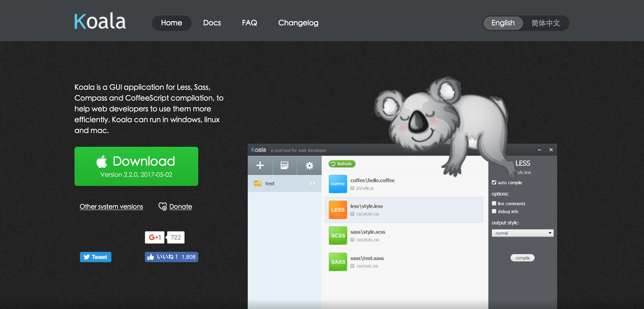The height and width of the screenshot is (309, 644).
Task: Click the green SASS file icon
Action: pos(338,262)
